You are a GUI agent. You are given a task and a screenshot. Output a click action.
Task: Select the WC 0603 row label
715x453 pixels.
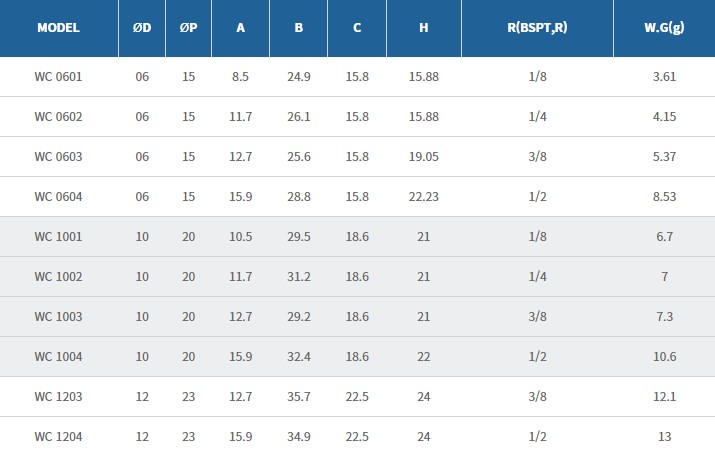[x=58, y=156]
